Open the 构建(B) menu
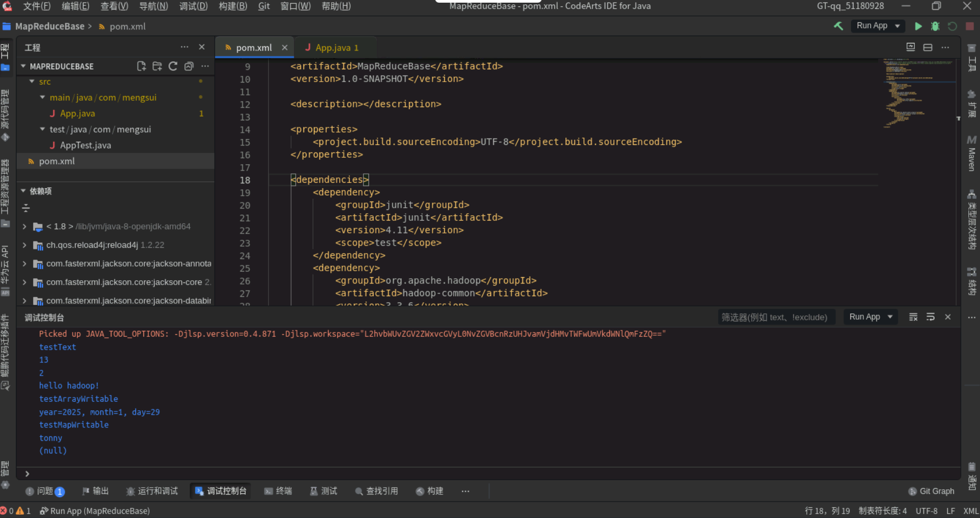Image resolution: width=980 pixels, height=518 pixels. point(233,6)
